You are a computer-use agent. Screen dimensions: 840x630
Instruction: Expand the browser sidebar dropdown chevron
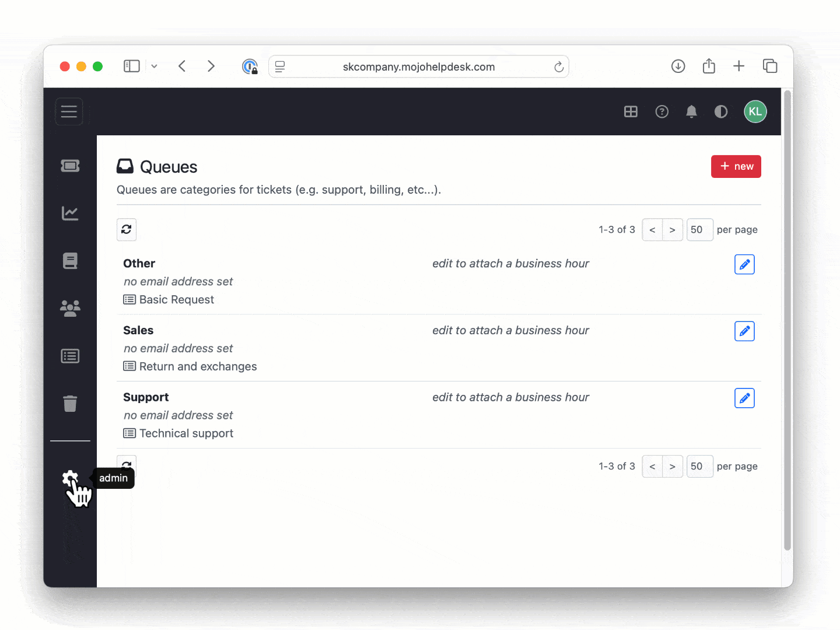154,66
